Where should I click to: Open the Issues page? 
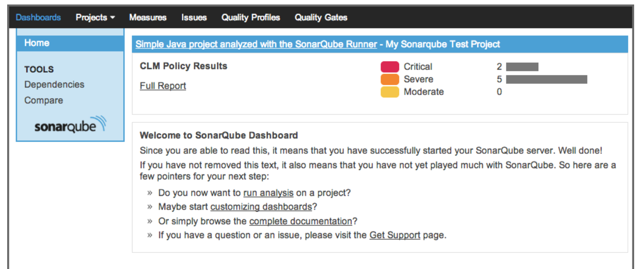[x=194, y=17]
